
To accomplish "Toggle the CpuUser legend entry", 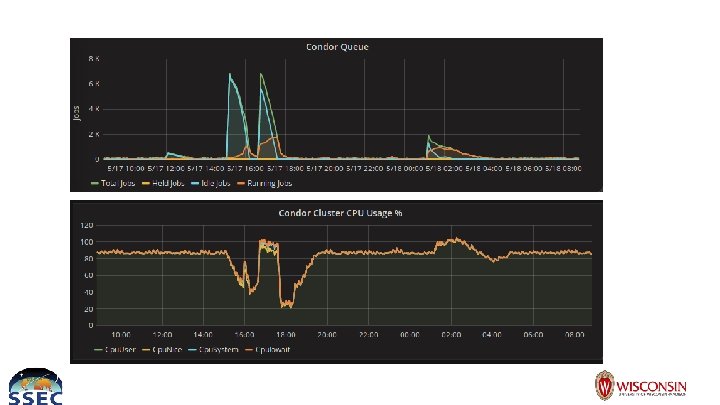I will tap(115, 349).
